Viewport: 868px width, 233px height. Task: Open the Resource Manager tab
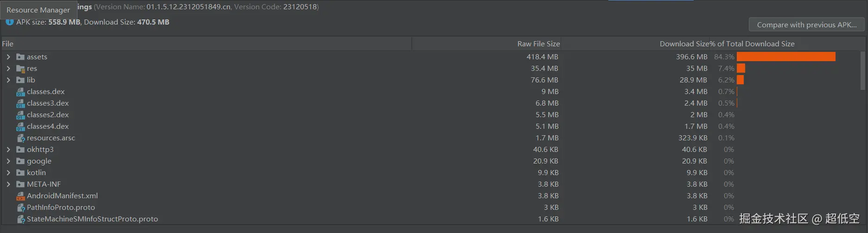[x=38, y=10]
